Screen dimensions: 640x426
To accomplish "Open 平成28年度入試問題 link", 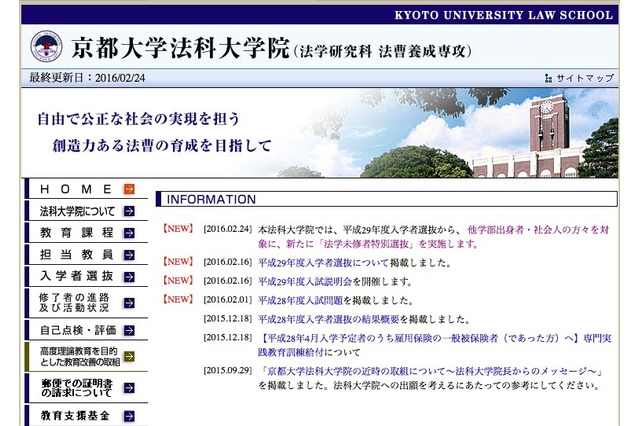I will coord(300,300).
